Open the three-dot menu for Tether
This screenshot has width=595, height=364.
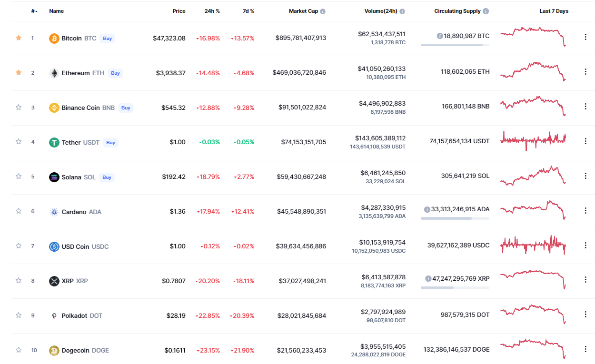[x=585, y=141]
